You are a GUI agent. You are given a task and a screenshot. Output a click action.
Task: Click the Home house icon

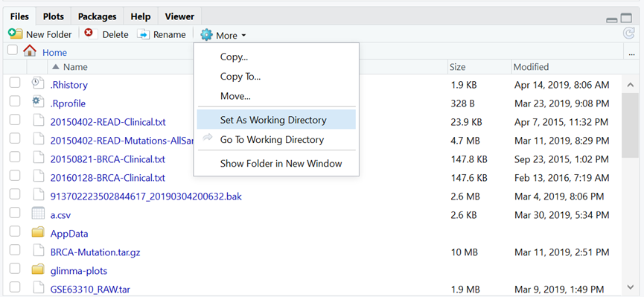click(30, 51)
